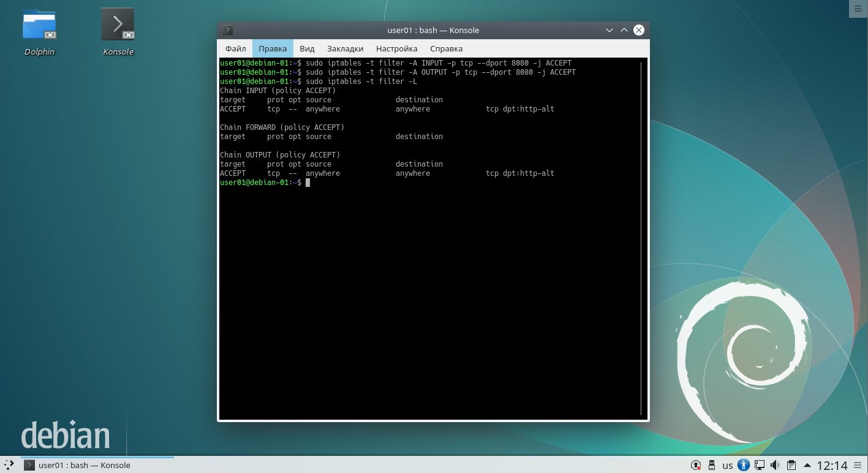Click the 'sudo iptables -t filter -L' command
The image size is (868, 473).
pos(361,81)
